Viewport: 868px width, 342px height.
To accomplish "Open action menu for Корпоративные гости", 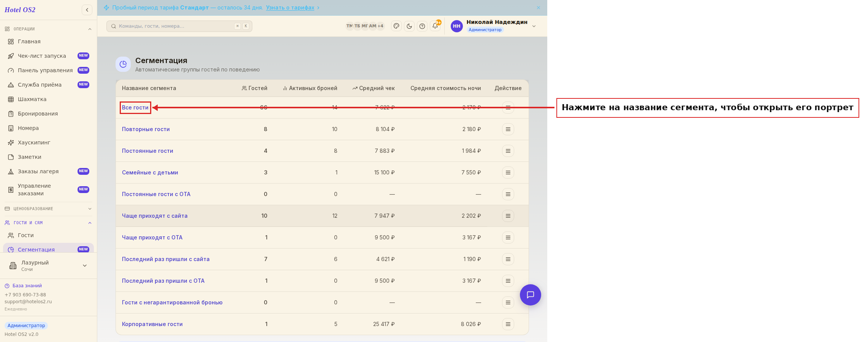I will tap(508, 324).
